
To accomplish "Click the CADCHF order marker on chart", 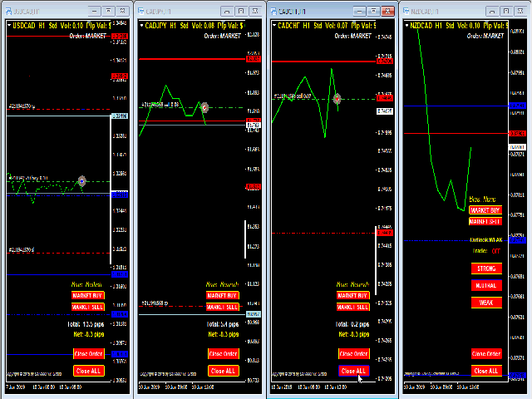I will [337, 98].
